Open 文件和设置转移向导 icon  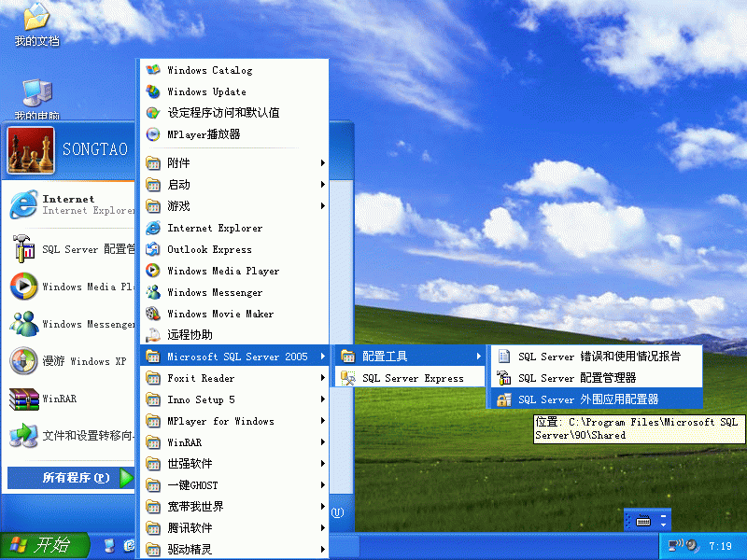coord(23,435)
